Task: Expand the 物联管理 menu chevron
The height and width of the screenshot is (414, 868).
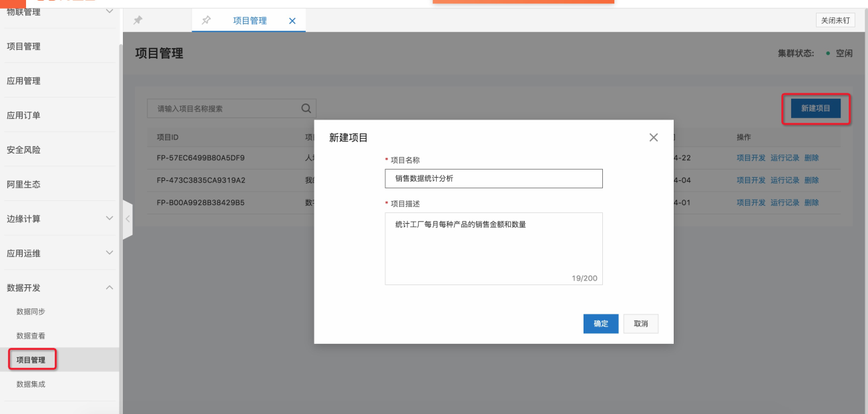Action: point(110,11)
